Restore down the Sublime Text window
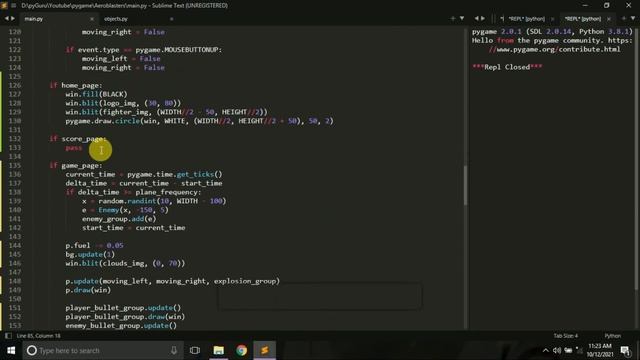Screen dimensions: 640x360 tap(607, 6)
